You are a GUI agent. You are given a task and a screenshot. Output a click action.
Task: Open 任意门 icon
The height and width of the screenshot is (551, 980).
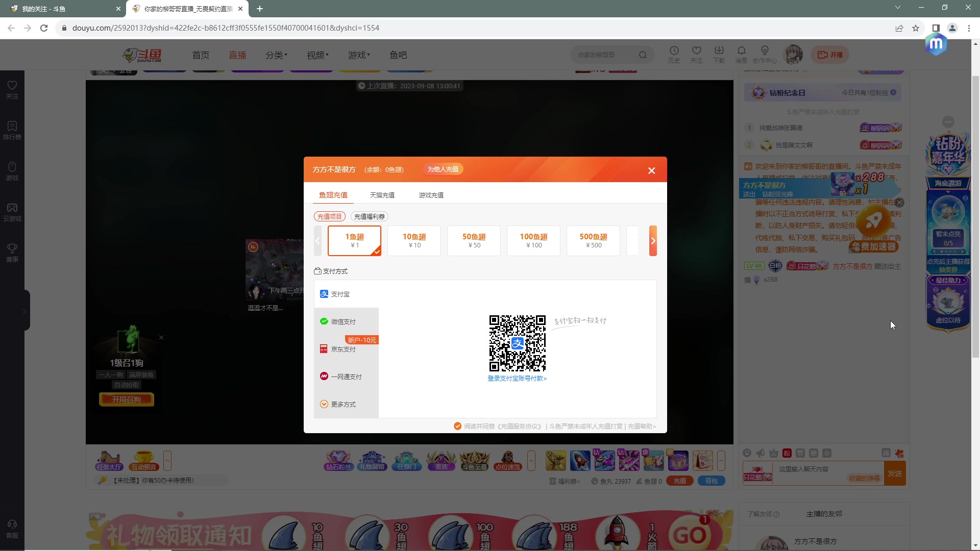[x=407, y=461]
